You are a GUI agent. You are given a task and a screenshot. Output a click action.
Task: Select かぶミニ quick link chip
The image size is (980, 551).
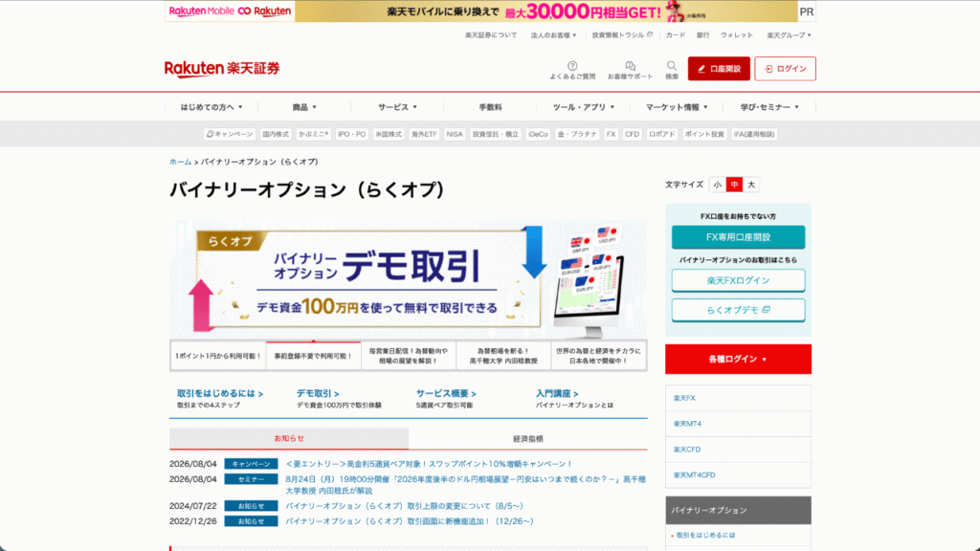point(313,134)
